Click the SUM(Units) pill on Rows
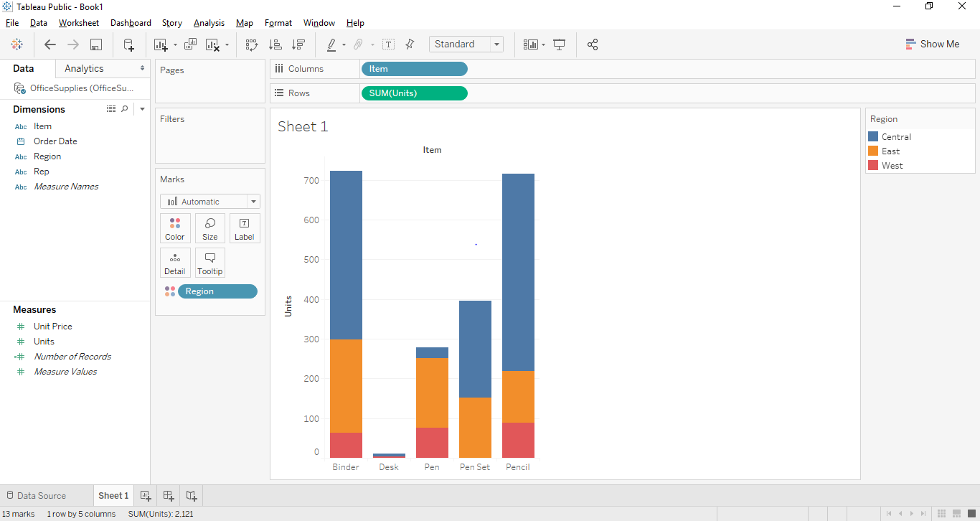The height and width of the screenshot is (521, 980). click(x=415, y=93)
